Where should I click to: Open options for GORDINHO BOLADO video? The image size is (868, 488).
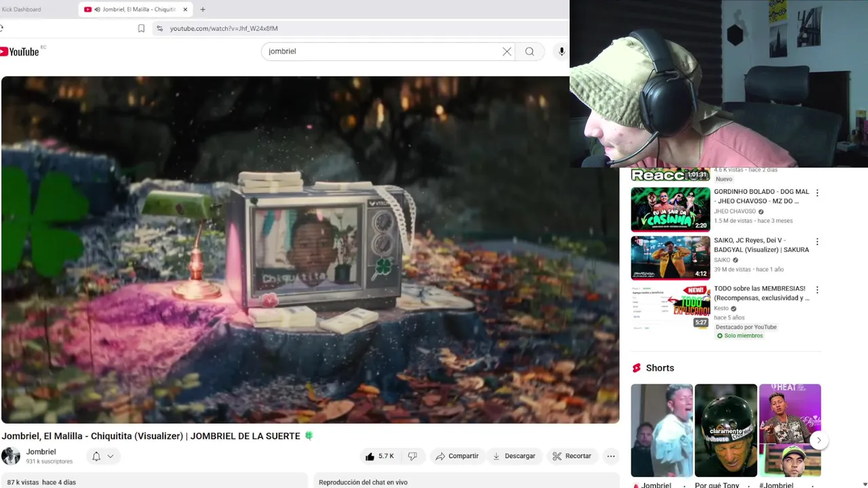click(x=817, y=193)
